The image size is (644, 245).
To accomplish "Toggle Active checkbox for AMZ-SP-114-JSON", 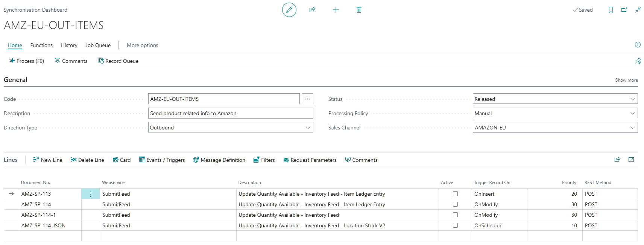I will point(455,225).
